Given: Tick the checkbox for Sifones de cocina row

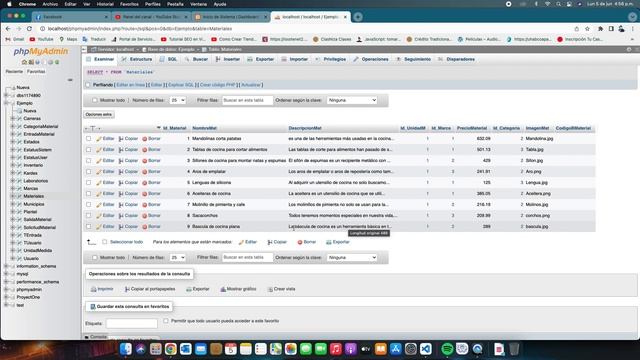Looking at the screenshot, I should pos(89,161).
